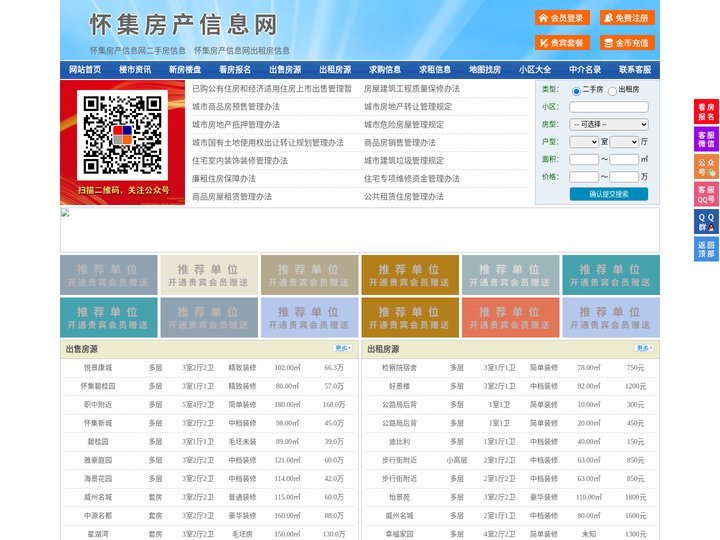
Task: Open the 怡景苑 rental listing
Action: pyautogui.click(x=399, y=497)
